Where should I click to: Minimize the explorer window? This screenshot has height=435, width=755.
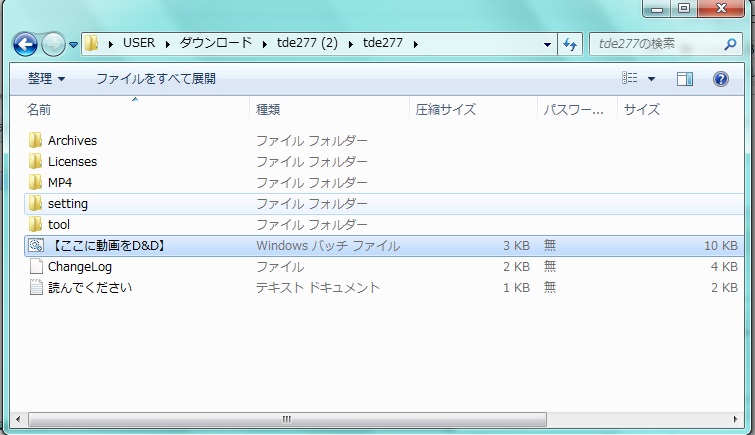point(657,9)
